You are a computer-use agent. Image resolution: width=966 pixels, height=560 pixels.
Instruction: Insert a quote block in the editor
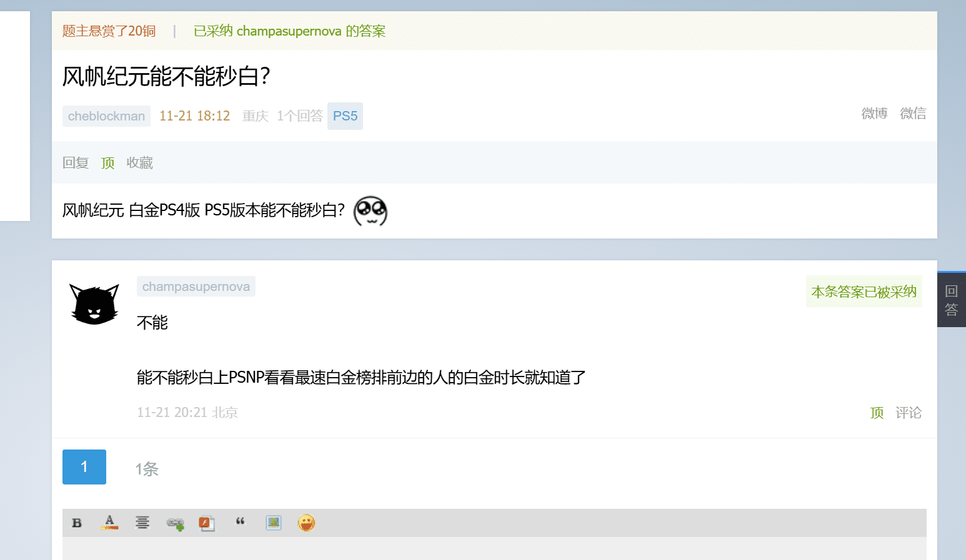[240, 522]
